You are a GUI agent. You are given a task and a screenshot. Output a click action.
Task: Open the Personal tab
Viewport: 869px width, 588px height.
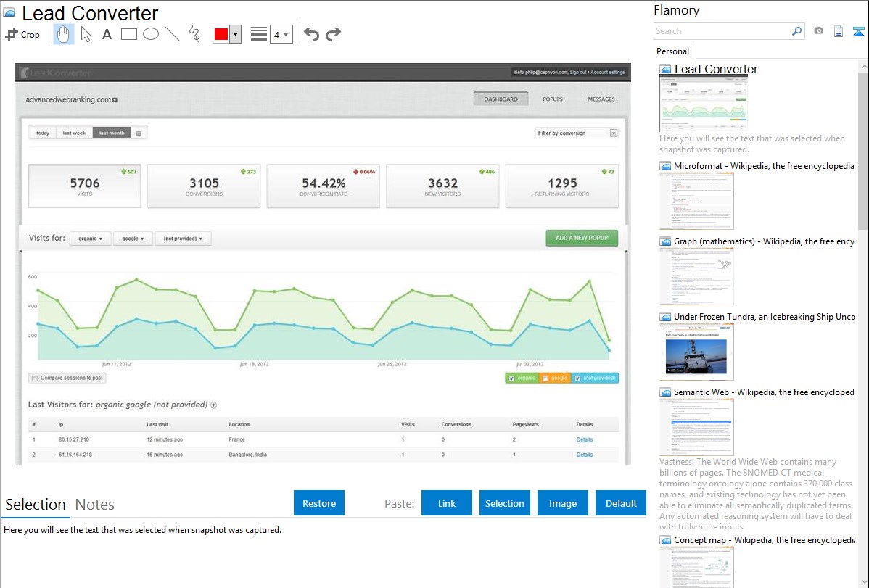pos(672,51)
